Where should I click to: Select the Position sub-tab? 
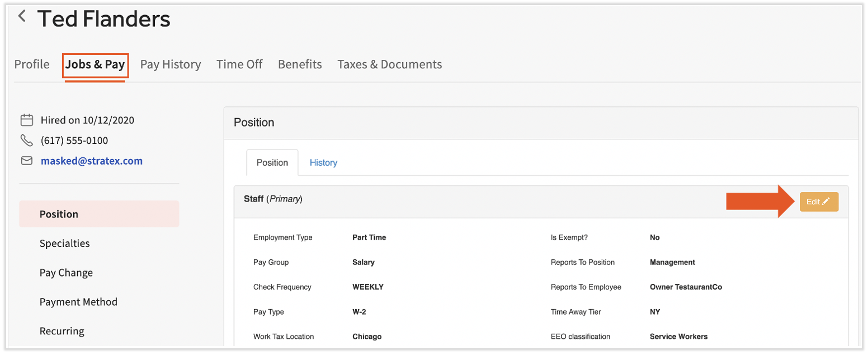click(272, 162)
